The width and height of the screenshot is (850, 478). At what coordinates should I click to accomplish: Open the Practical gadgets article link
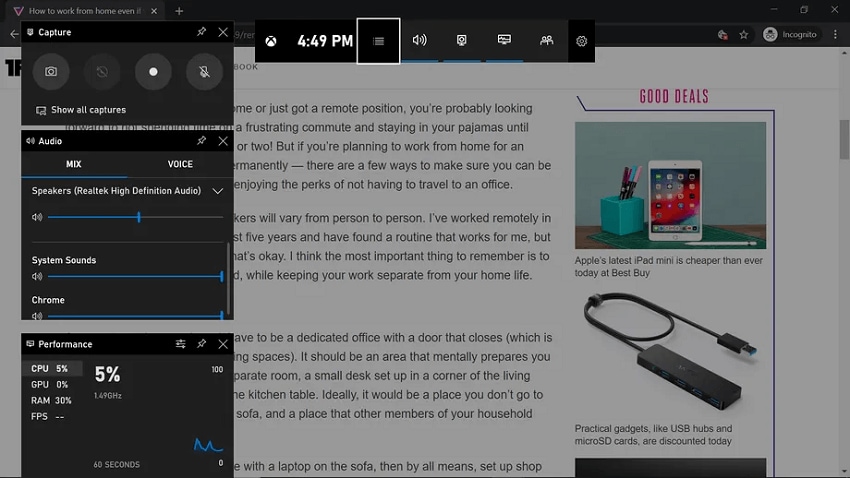pyautogui.click(x=653, y=435)
